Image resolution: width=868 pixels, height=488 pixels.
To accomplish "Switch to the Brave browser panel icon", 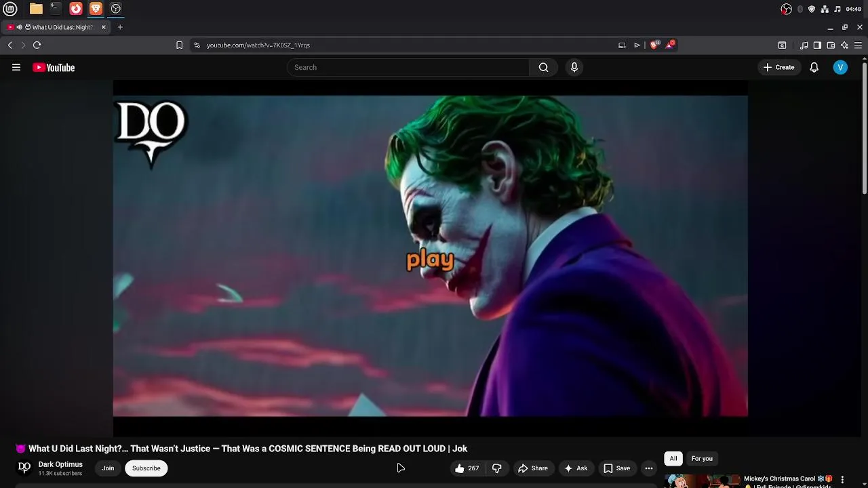I will (96, 9).
